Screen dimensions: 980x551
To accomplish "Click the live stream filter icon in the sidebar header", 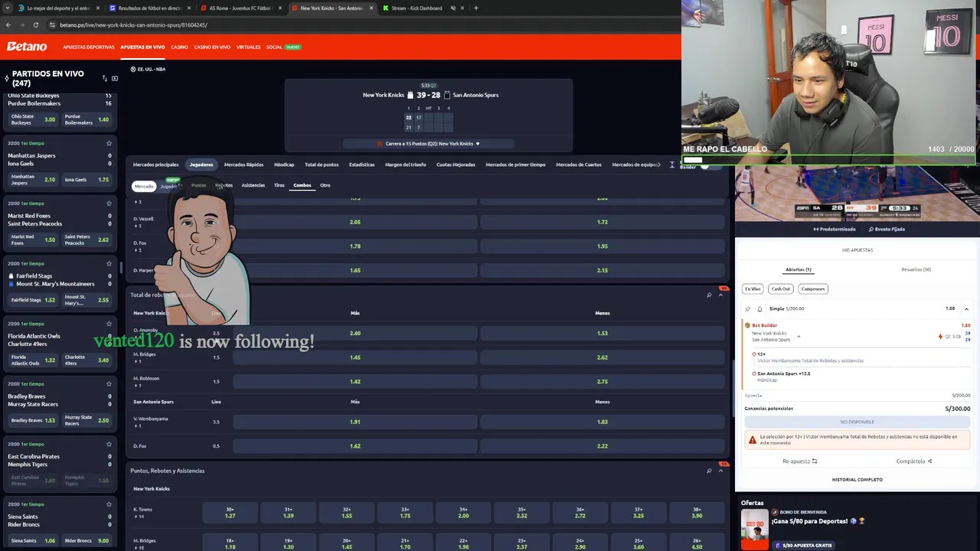I will [115, 78].
